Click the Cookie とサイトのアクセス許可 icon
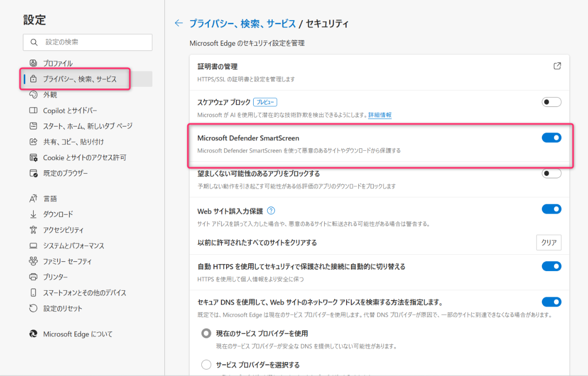588x376 pixels. 33,158
